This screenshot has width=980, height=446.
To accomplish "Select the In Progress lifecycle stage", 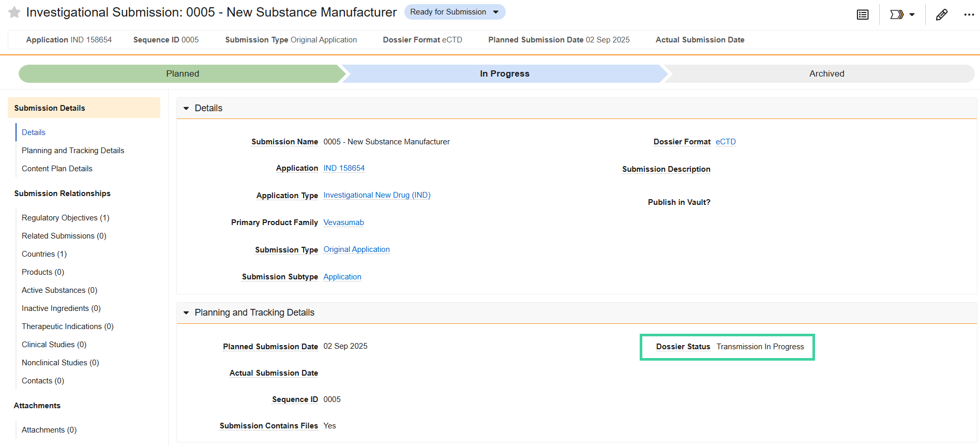I will pos(504,73).
